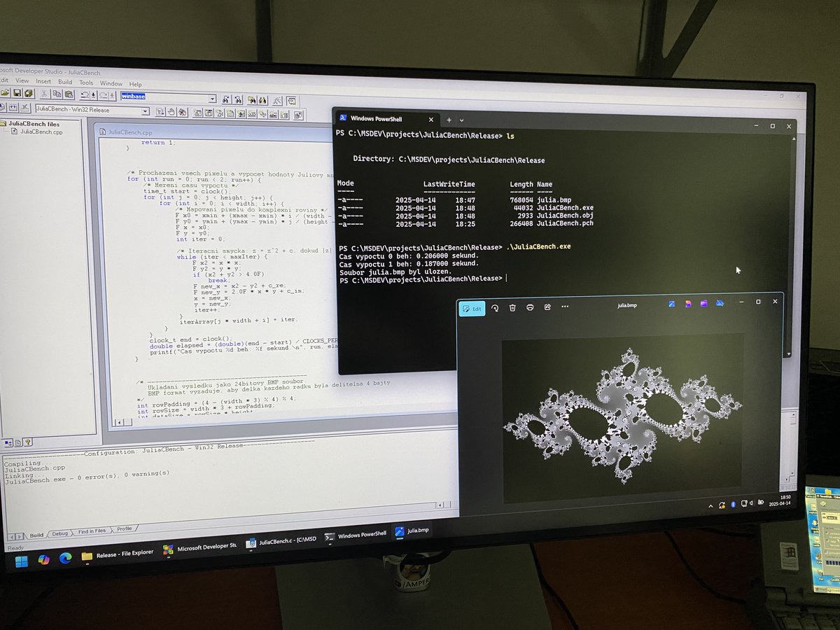Open the winbase find combo box dropdown arrow
This screenshot has width=840, height=630.
[212, 99]
